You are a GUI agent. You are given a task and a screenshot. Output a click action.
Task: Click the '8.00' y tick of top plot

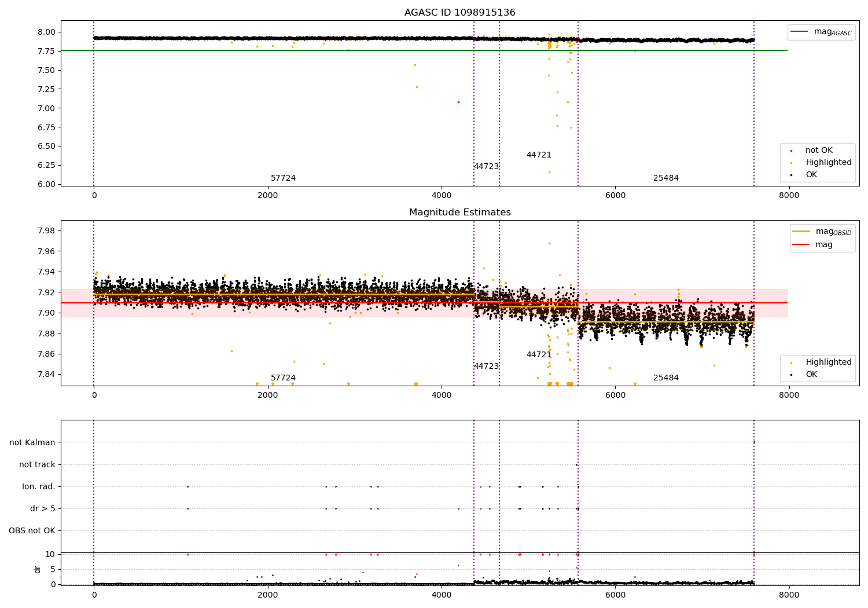47,32
